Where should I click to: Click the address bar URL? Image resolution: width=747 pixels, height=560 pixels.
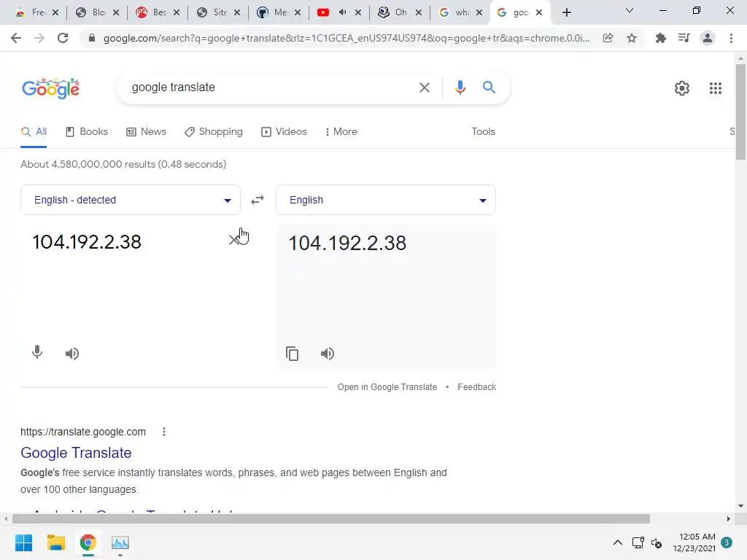point(347,38)
